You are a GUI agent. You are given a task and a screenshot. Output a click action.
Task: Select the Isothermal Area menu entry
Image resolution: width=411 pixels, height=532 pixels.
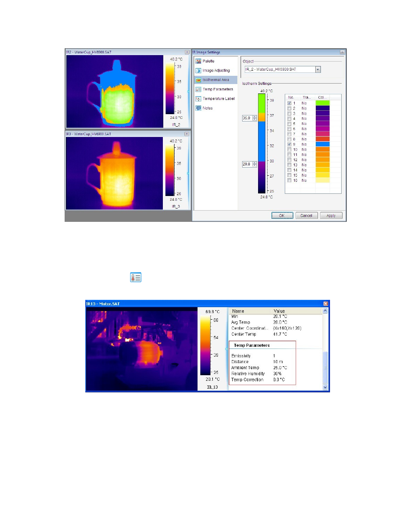216,80
